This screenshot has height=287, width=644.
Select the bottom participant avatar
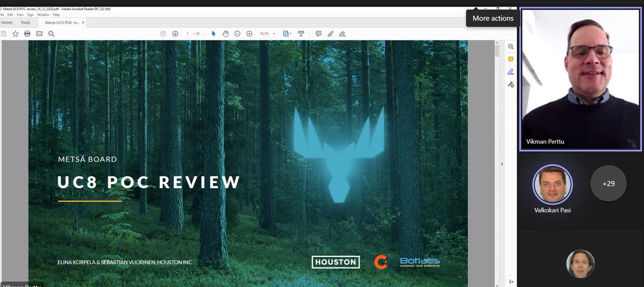pos(580,264)
